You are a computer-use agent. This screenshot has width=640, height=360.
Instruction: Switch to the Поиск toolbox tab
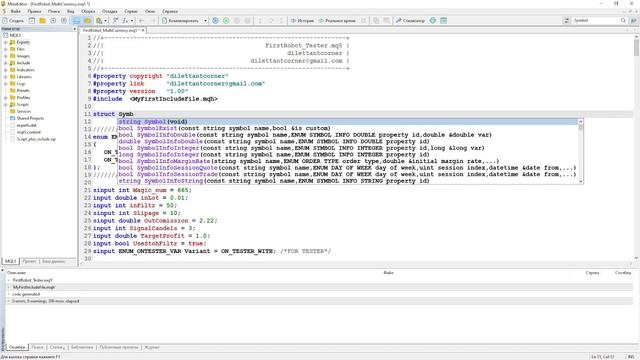click(38, 347)
